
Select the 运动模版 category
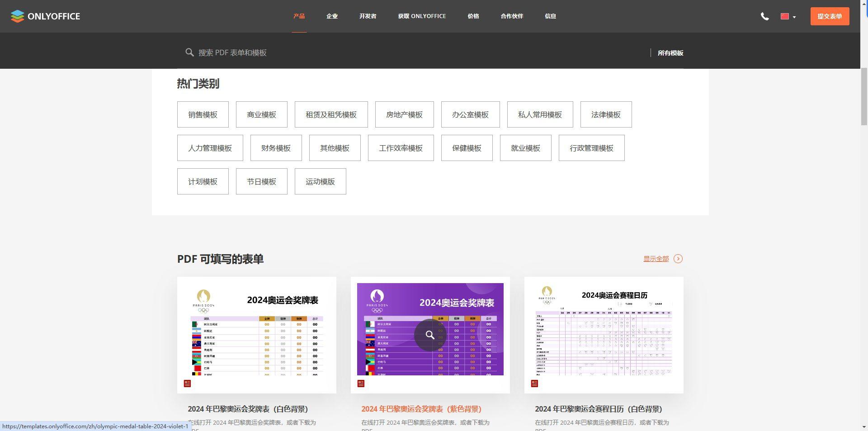[320, 181]
